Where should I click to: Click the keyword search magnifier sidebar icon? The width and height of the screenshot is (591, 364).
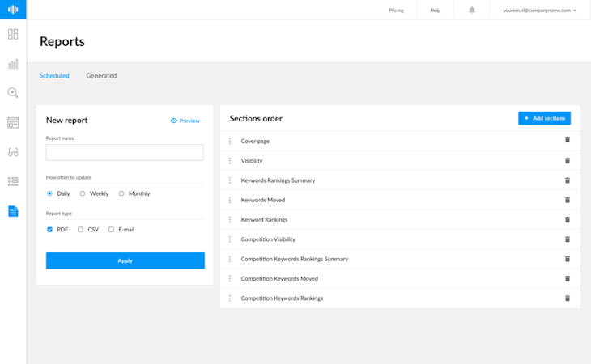coord(13,93)
